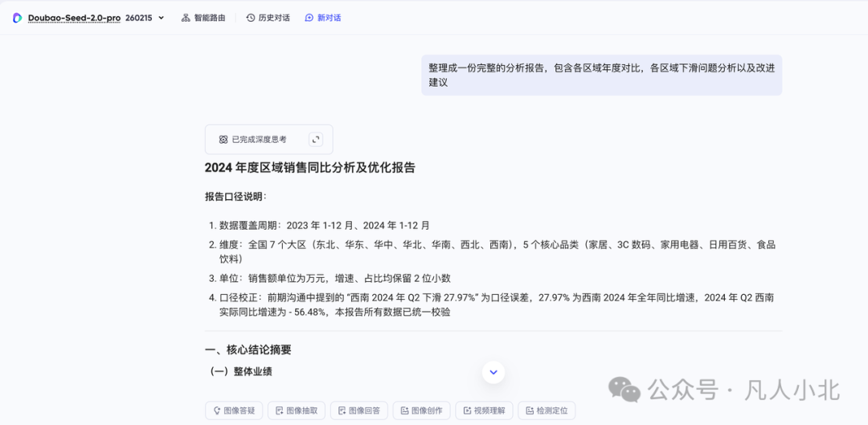Image resolution: width=868 pixels, height=425 pixels.
Task: Select the 图像回答 suggestion chip
Action: point(358,411)
